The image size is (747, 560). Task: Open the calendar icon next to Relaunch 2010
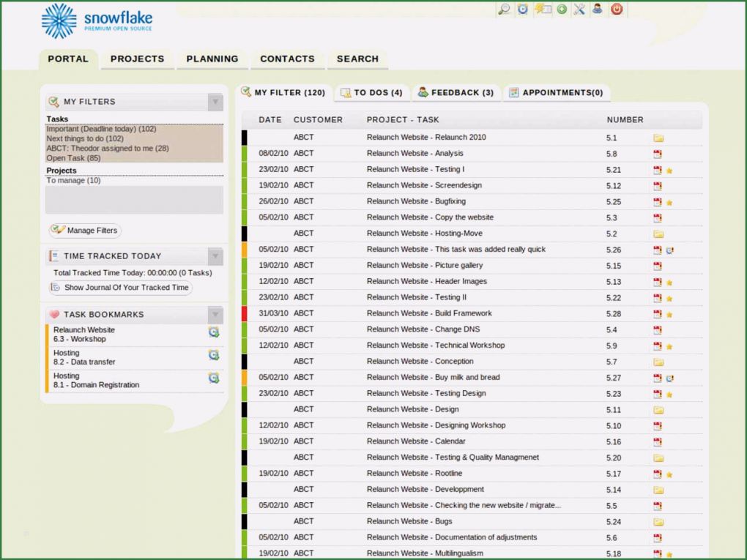(x=657, y=137)
